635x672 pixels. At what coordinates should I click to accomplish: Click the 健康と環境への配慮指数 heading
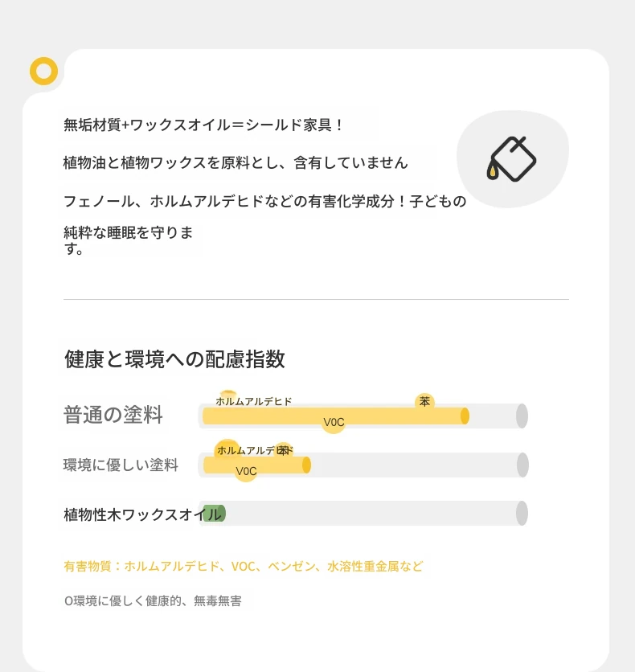point(174,359)
